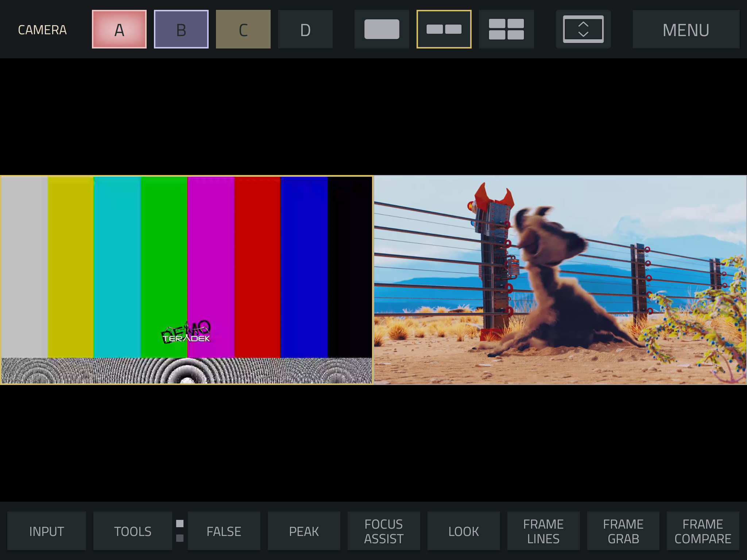
Task: Select camera D
Action: click(x=305, y=29)
